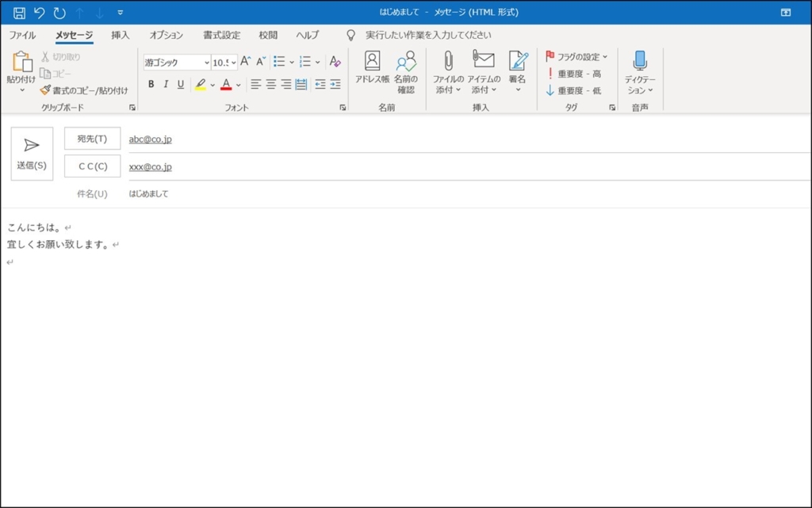Click the 宛先(T) button

point(92,139)
